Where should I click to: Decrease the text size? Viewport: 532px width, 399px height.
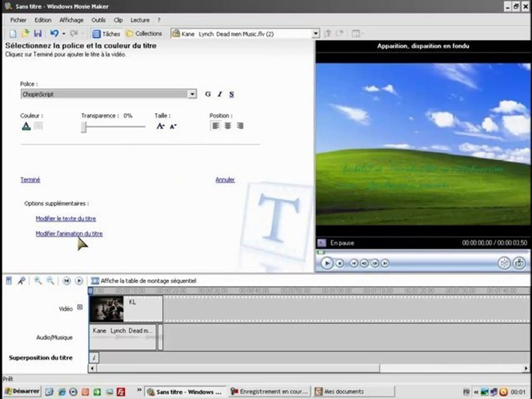(173, 126)
